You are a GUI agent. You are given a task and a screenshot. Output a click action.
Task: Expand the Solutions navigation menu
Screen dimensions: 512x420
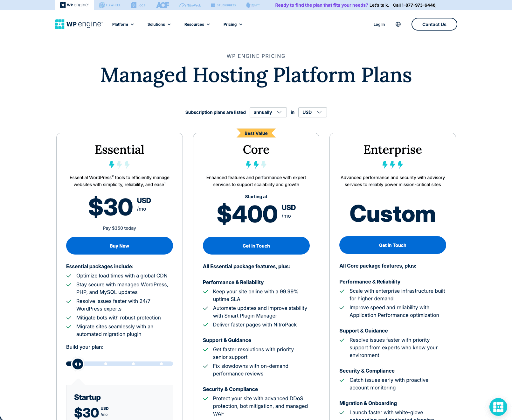pos(159,24)
